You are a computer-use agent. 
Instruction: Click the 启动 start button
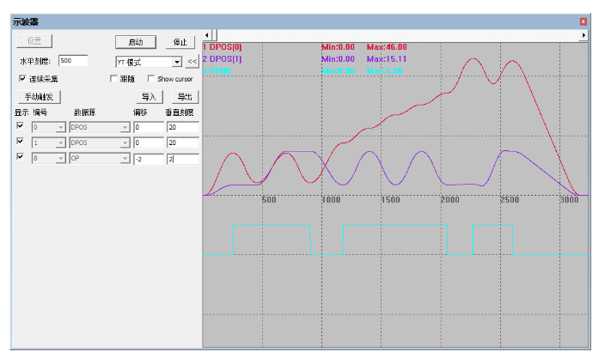pos(136,42)
